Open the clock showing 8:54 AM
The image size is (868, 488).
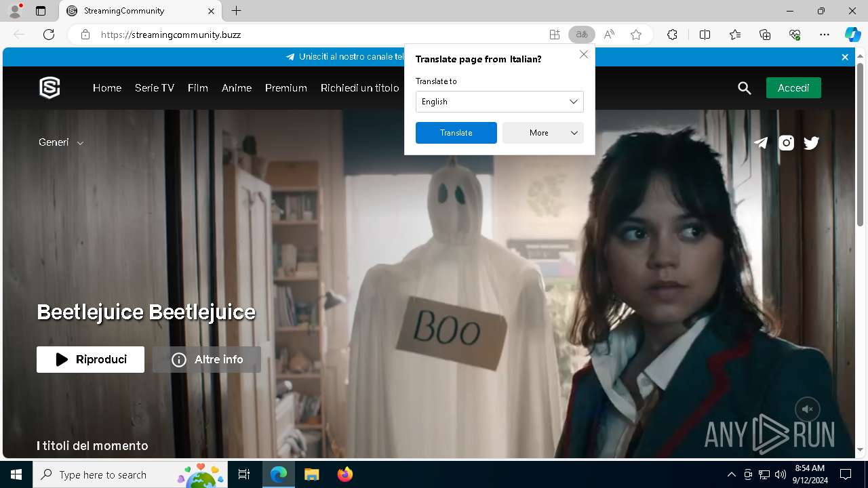point(810,474)
